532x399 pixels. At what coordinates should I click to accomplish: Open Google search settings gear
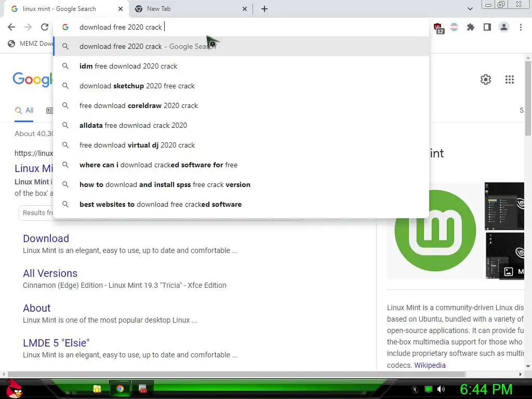tap(486, 79)
